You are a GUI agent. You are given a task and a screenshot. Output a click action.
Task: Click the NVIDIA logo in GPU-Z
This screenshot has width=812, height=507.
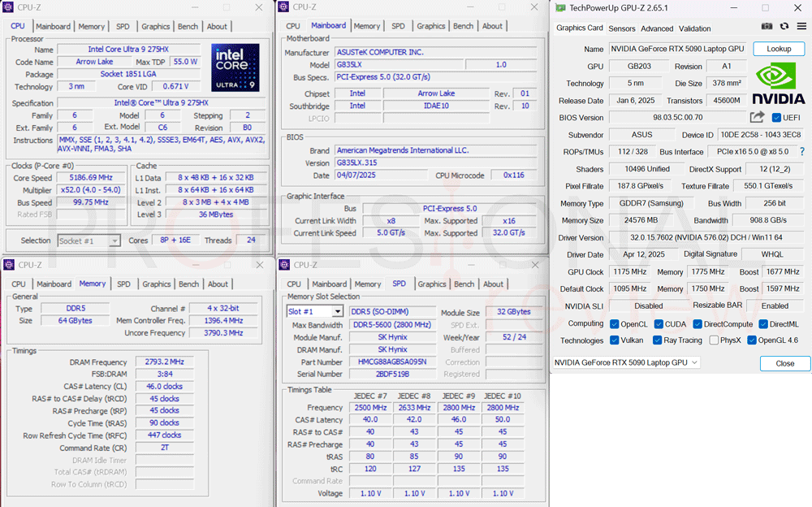[779, 84]
